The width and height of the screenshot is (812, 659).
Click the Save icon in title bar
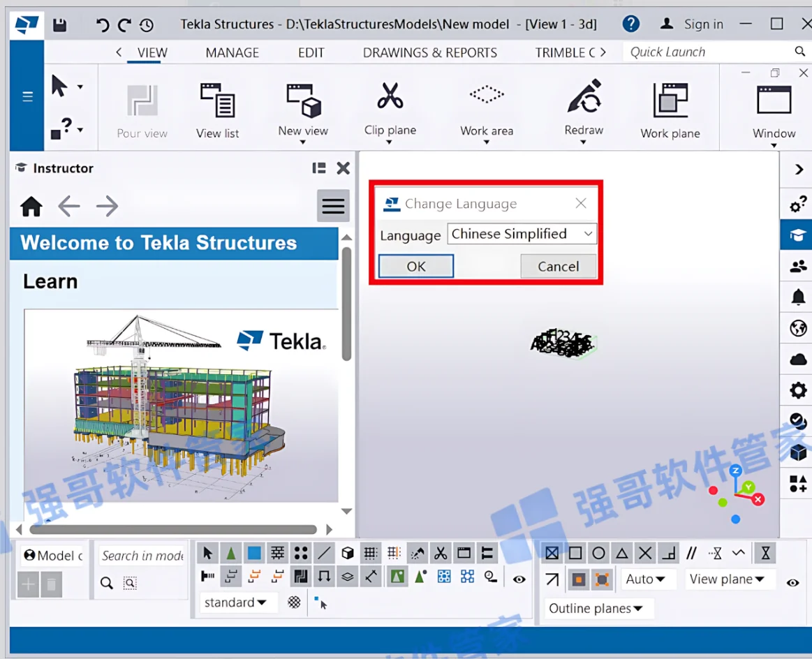(x=60, y=24)
